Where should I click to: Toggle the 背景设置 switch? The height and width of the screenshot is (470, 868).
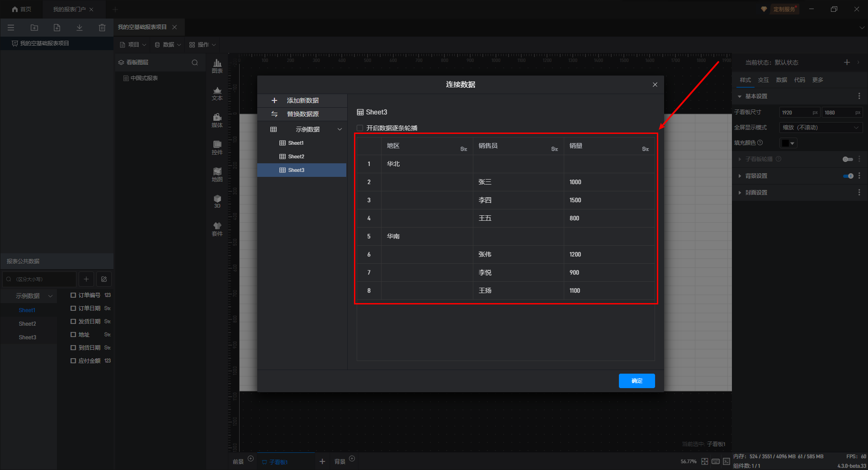tap(848, 176)
